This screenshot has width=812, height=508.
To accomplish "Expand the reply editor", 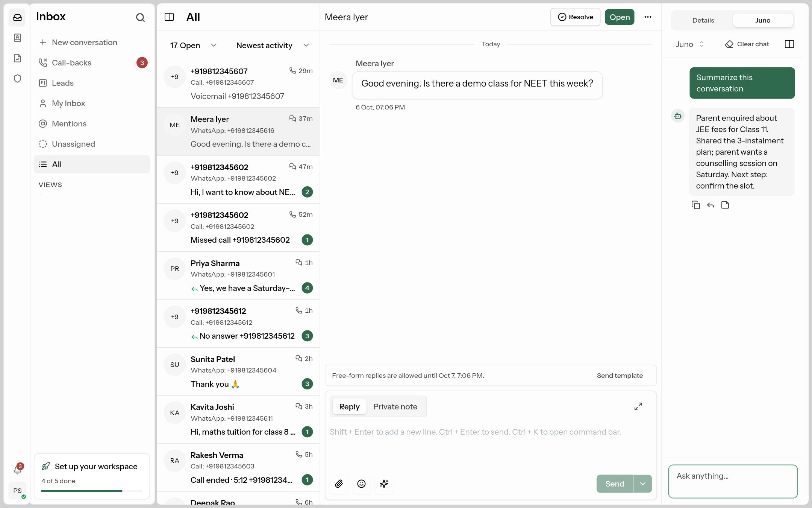I will pos(638,406).
